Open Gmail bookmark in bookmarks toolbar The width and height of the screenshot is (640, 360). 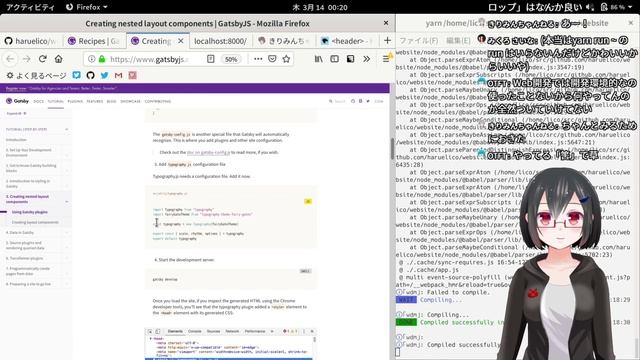(x=118, y=75)
